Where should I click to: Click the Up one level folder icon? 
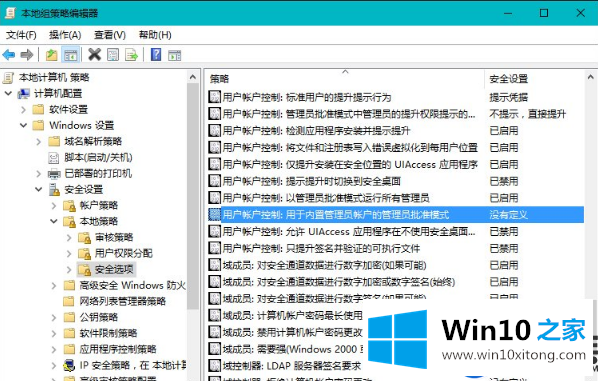click(51, 55)
